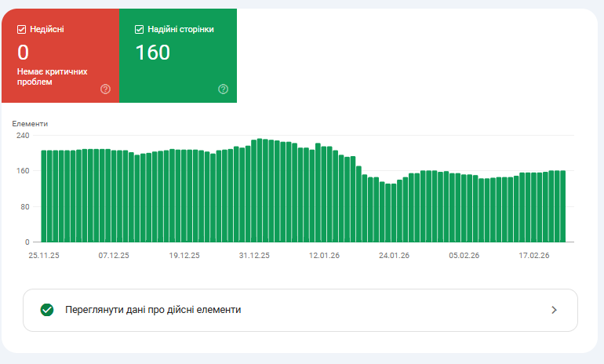Click the first chart bar at 25.11.25
The height and width of the screenshot is (364, 604).
[44, 196]
